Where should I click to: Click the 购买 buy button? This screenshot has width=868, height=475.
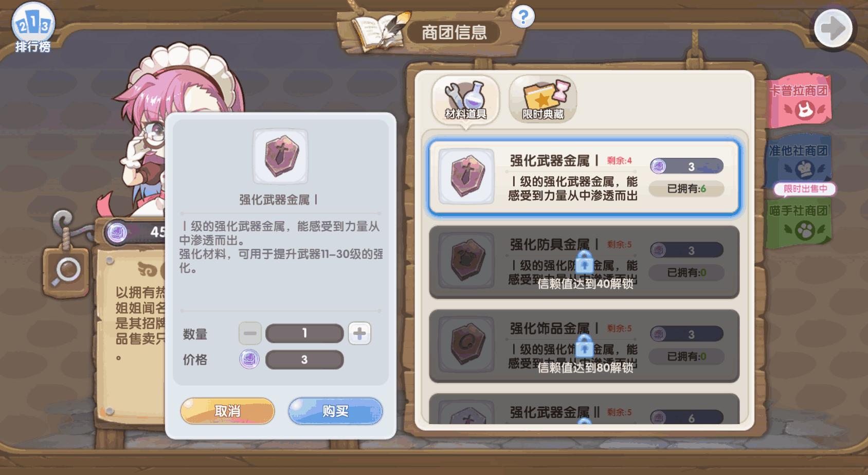pyautogui.click(x=335, y=411)
